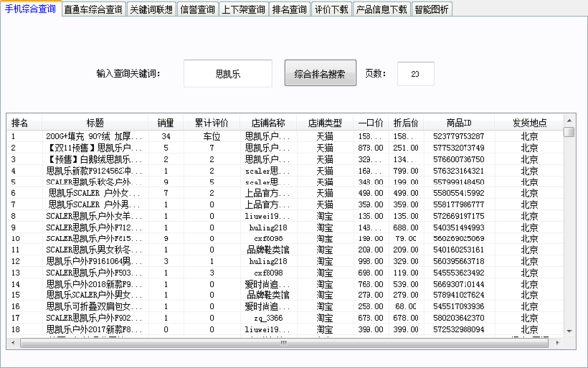Select row title 思凯乐新款F9124562冲
This screenshot has width=588, height=368.
click(94, 171)
